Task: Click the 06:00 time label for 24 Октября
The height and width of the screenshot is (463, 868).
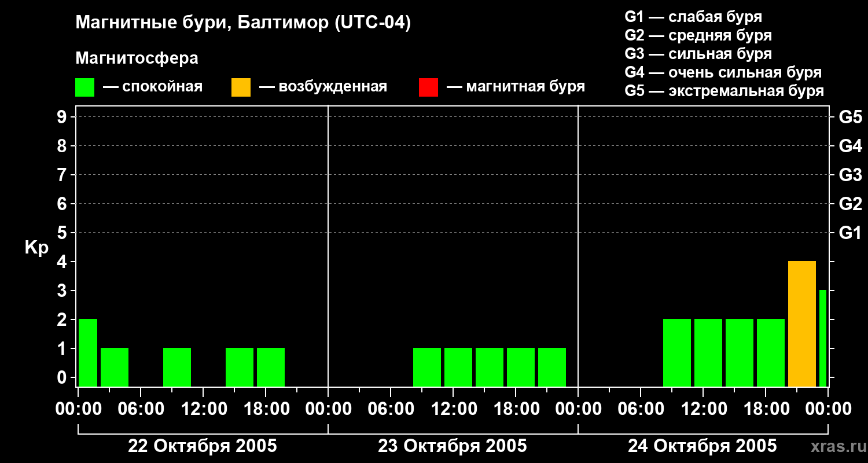Action: click(641, 409)
